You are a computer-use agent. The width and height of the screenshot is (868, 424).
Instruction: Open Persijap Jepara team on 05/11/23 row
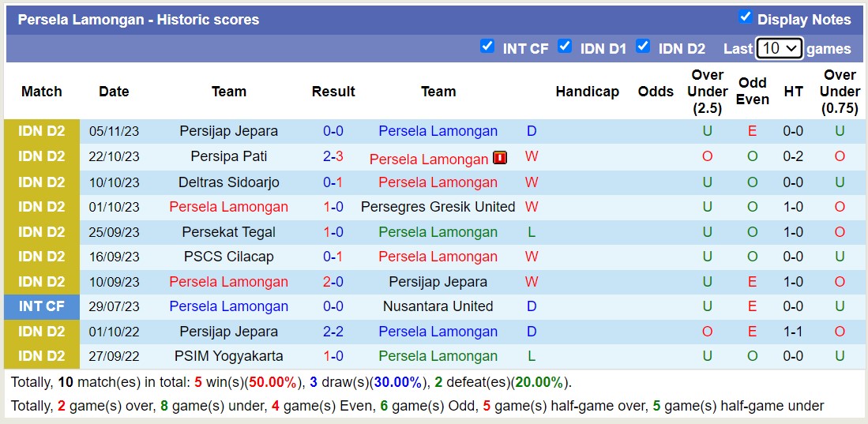[x=228, y=131]
